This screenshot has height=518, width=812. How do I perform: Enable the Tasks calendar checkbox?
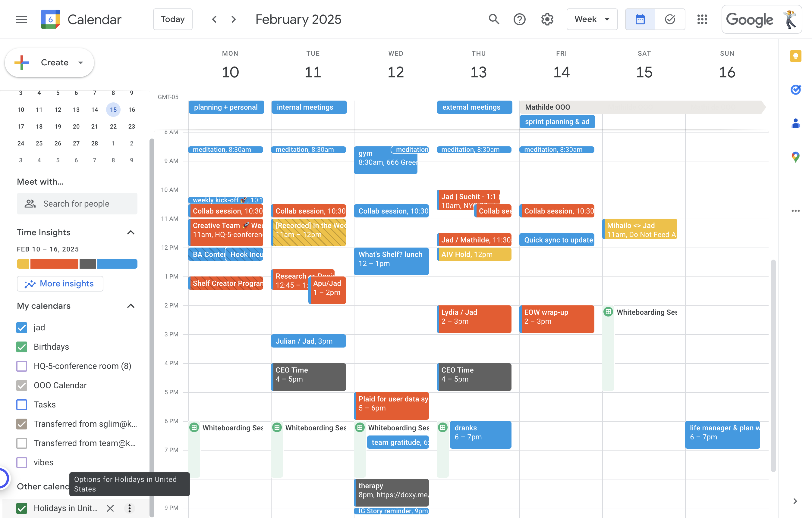click(x=22, y=404)
